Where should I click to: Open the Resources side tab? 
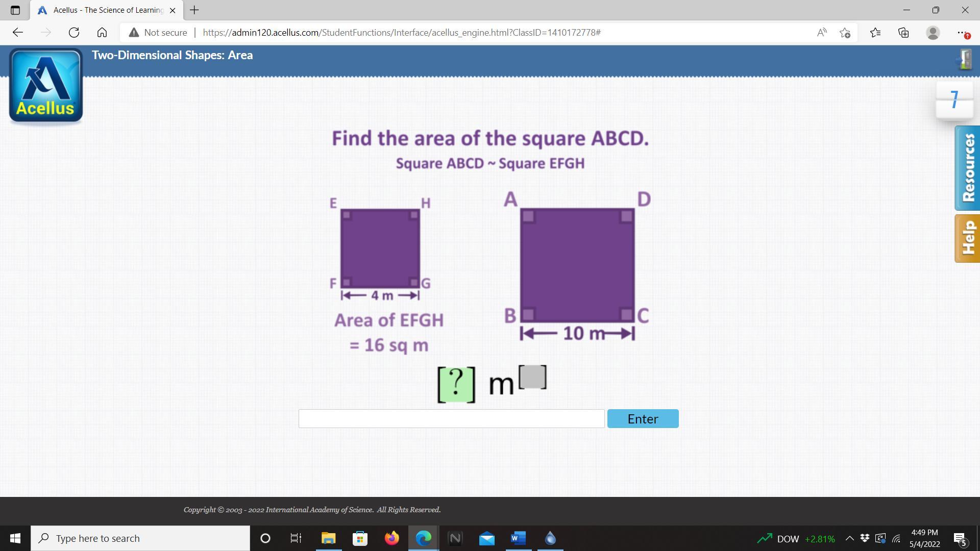point(967,168)
